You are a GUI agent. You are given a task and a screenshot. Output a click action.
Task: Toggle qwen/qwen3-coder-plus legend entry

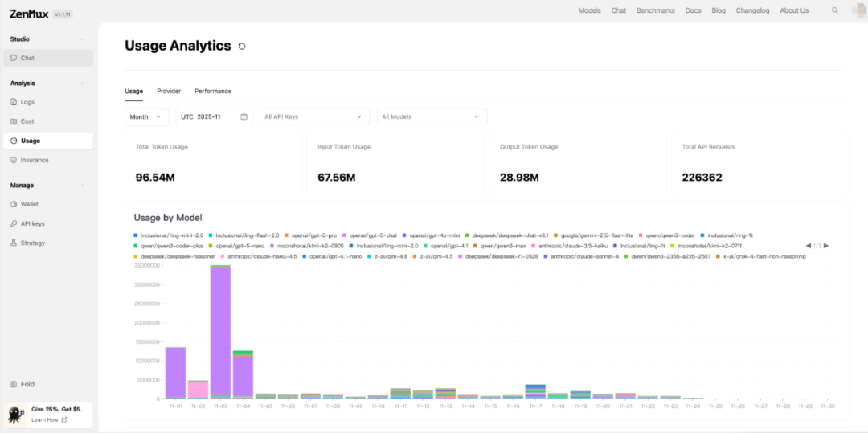pyautogui.click(x=169, y=246)
